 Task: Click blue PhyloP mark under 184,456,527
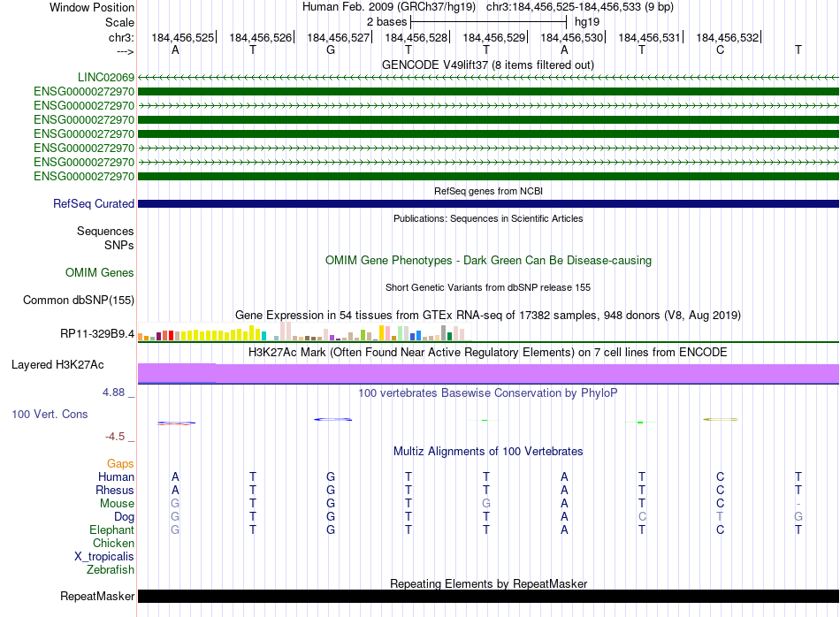[332, 419]
